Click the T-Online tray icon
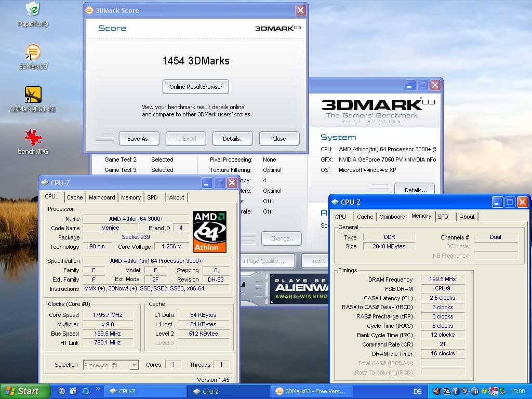532x399 pixels. pyautogui.click(x=494, y=391)
